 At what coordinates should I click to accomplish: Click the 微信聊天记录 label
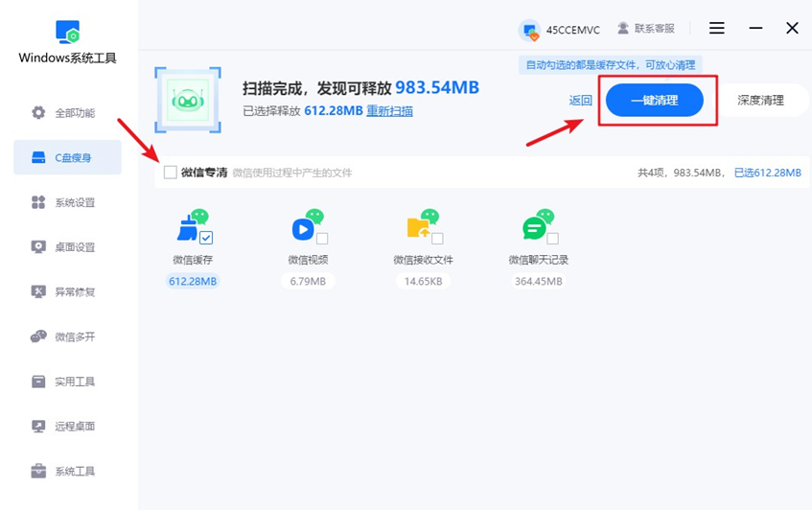(539, 260)
